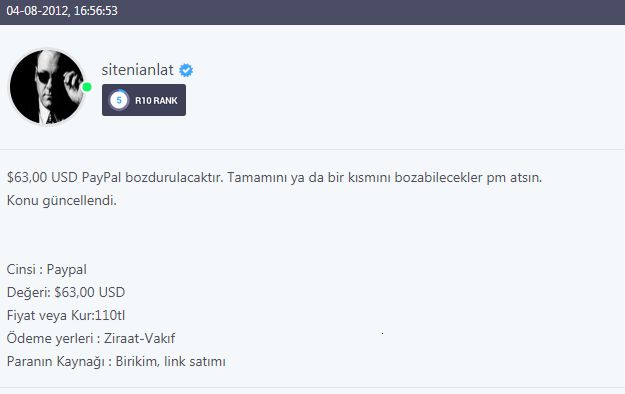Click the post date 04-08-2012
Image resolution: width=625 pixels, height=394 pixels.
pos(38,11)
